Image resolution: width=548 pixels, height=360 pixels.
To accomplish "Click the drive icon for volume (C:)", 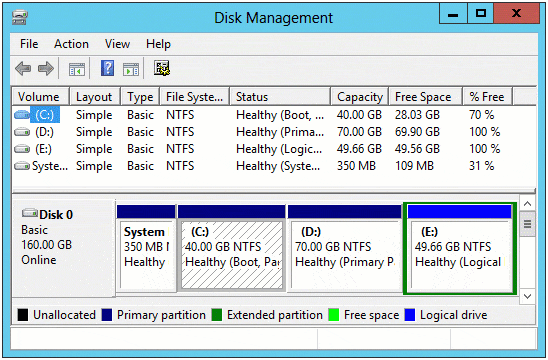I will click(22, 115).
